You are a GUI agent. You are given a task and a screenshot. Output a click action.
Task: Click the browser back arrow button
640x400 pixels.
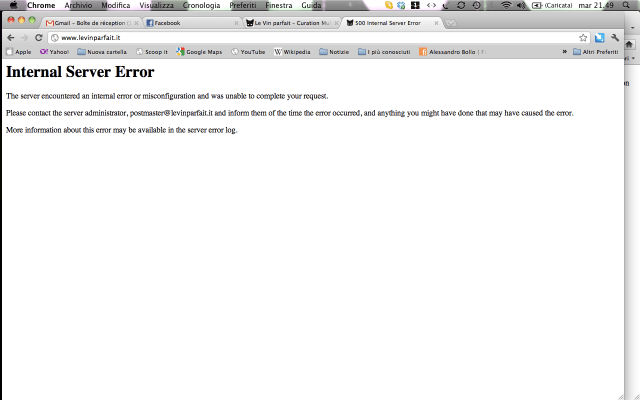10,37
